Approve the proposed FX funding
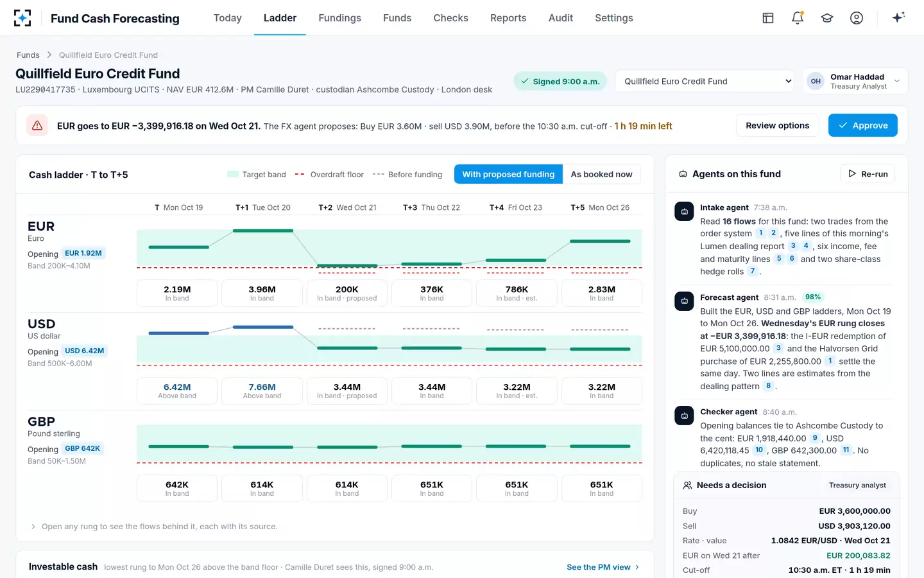This screenshot has width=924, height=578. pos(862,125)
